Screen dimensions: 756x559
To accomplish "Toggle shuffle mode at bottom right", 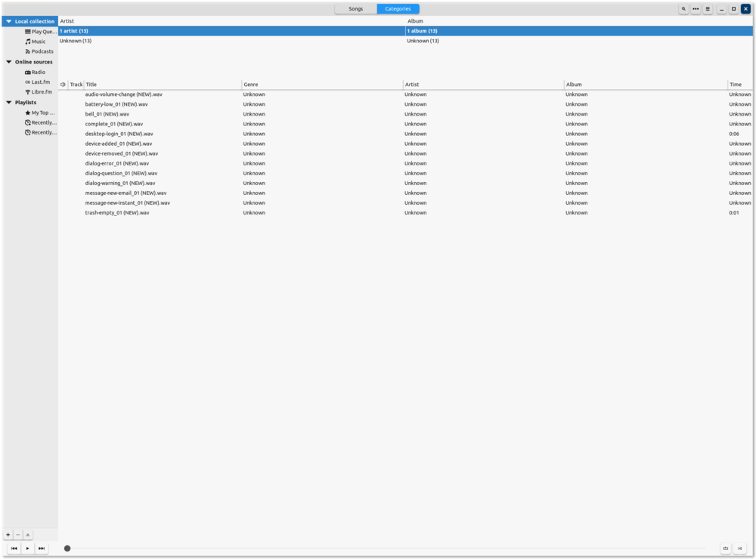I will pyautogui.click(x=740, y=548).
